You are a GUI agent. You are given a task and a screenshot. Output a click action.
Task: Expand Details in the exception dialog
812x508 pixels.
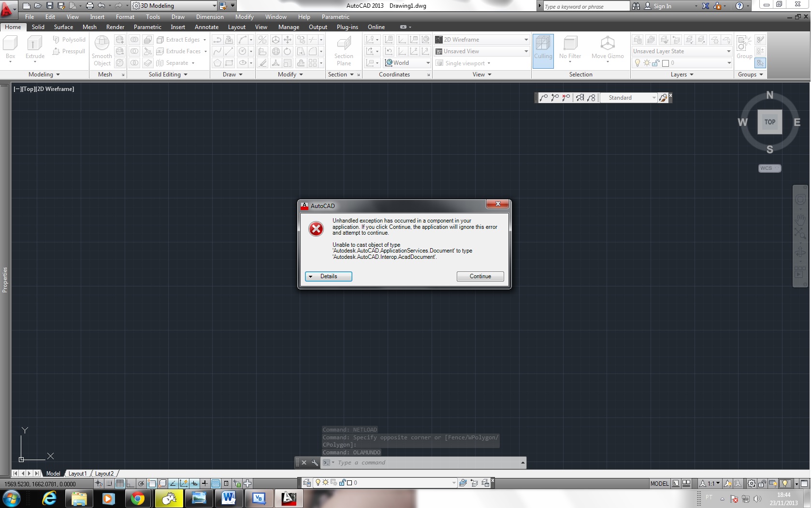pyautogui.click(x=328, y=276)
